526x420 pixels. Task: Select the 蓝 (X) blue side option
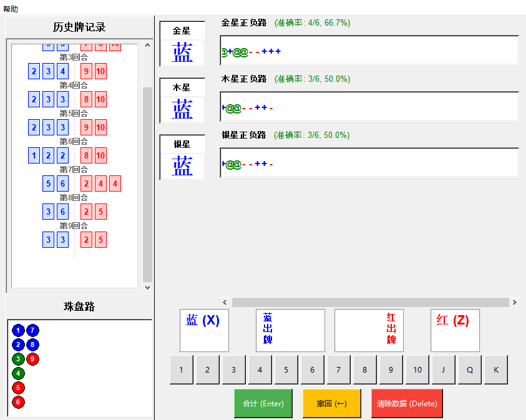(x=203, y=330)
